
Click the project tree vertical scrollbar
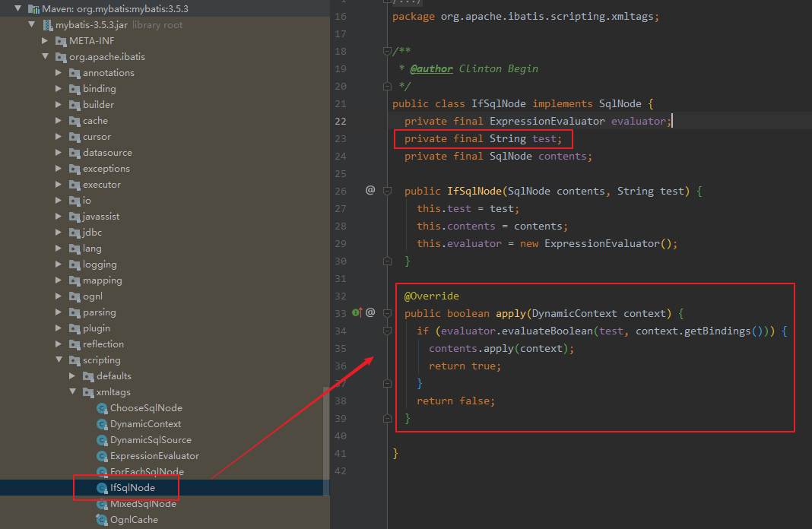326,441
